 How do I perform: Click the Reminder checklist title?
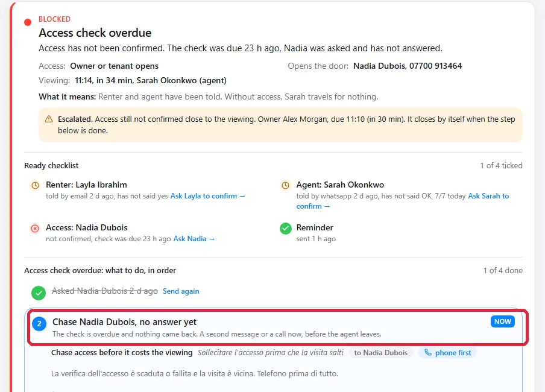pos(315,227)
